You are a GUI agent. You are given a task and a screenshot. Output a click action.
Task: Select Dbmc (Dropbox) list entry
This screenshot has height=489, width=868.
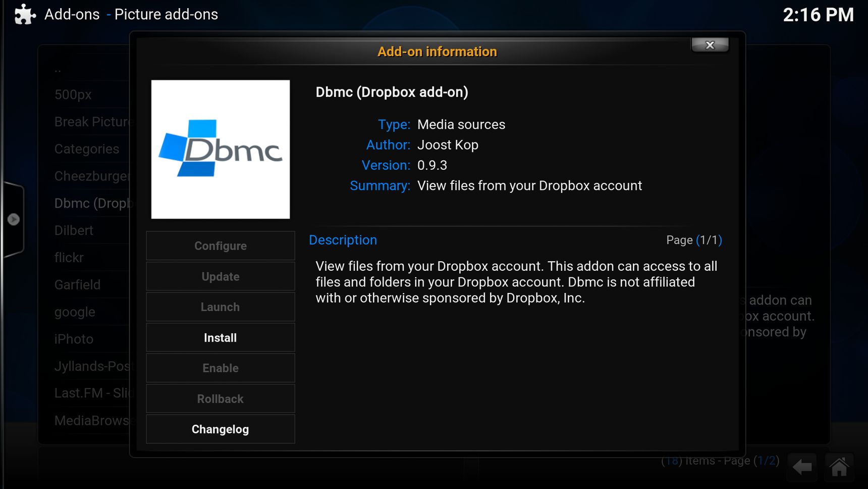pyautogui.click(x=92, y=203)
